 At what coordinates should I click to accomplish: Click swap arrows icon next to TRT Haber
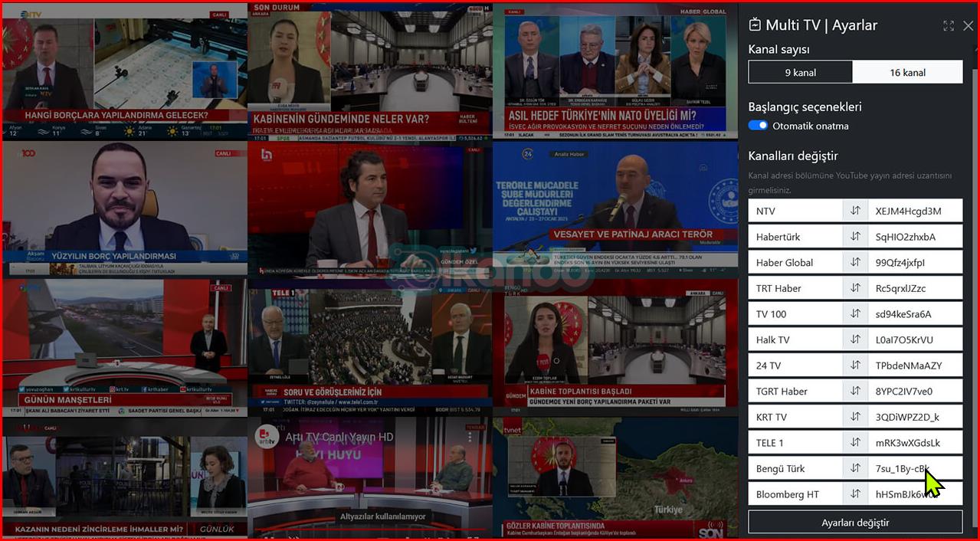coord(855,288)
